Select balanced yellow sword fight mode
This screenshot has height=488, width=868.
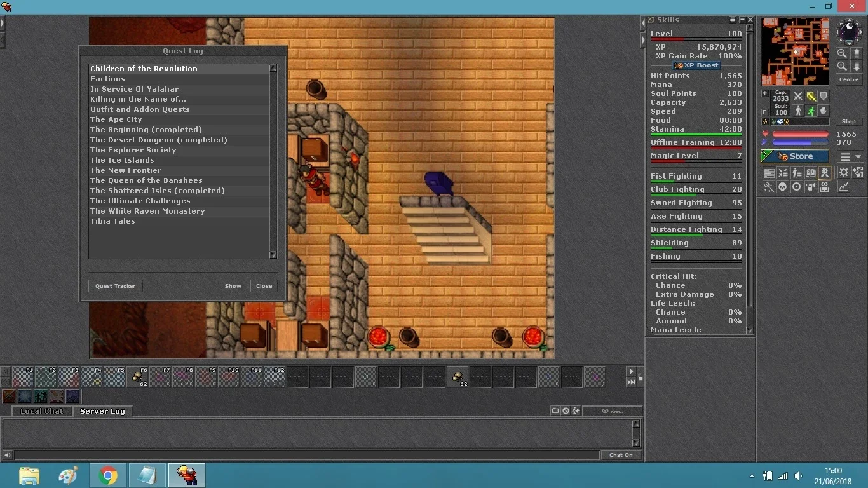pyautogui.click(x=811, y=97)
